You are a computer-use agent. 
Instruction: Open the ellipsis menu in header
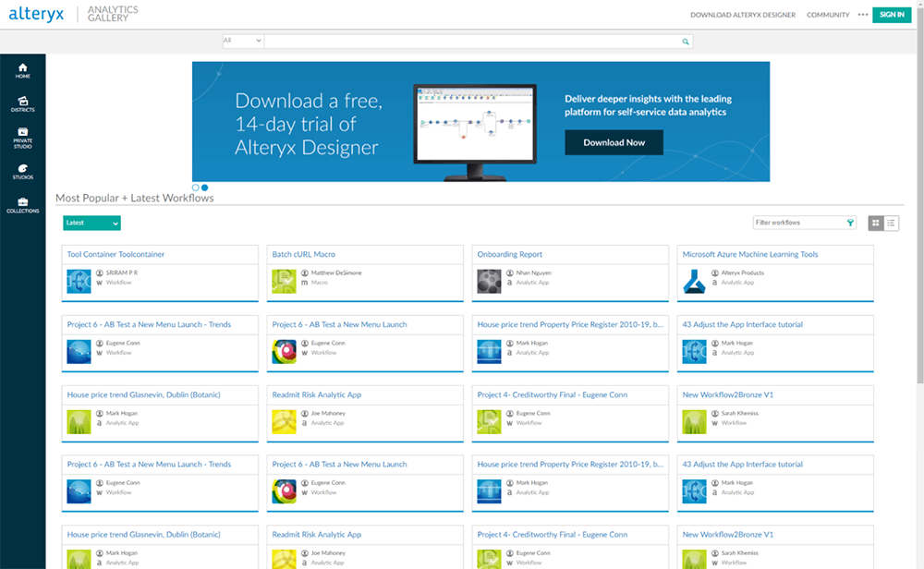(864, 15)
